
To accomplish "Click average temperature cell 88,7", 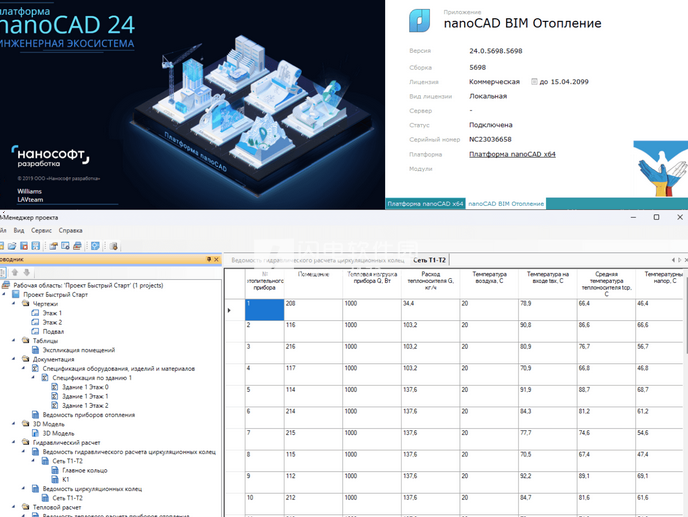I will [x=606, y=396].
